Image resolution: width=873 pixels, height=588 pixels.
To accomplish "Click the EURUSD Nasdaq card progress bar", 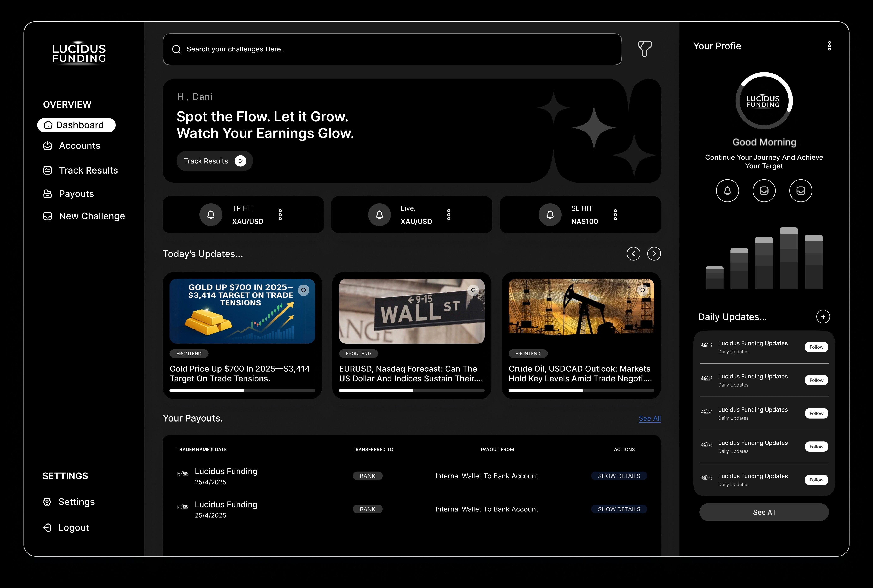I will point(412,391).
